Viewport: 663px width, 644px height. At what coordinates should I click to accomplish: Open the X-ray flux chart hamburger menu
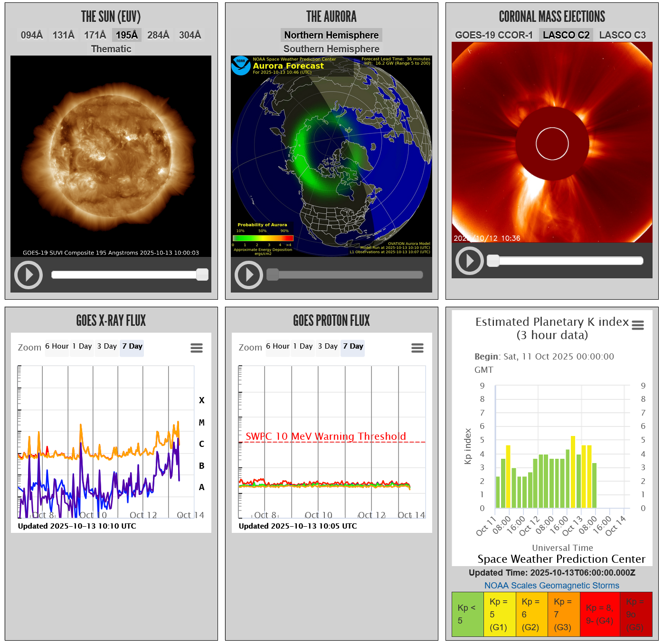tap(197, 348)
